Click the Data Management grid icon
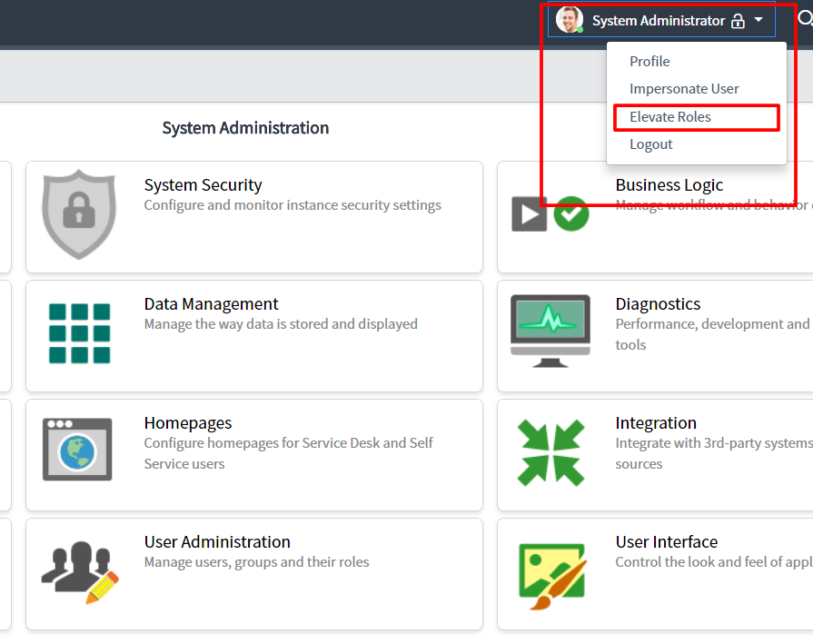Image resolution: width=813 pixels, height=644 pixels. point(79,333)
